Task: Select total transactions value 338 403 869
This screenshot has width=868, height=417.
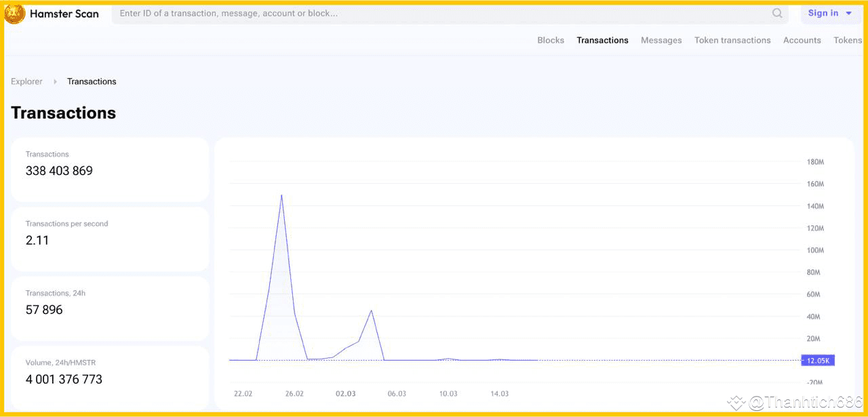Action: point(59,171)
